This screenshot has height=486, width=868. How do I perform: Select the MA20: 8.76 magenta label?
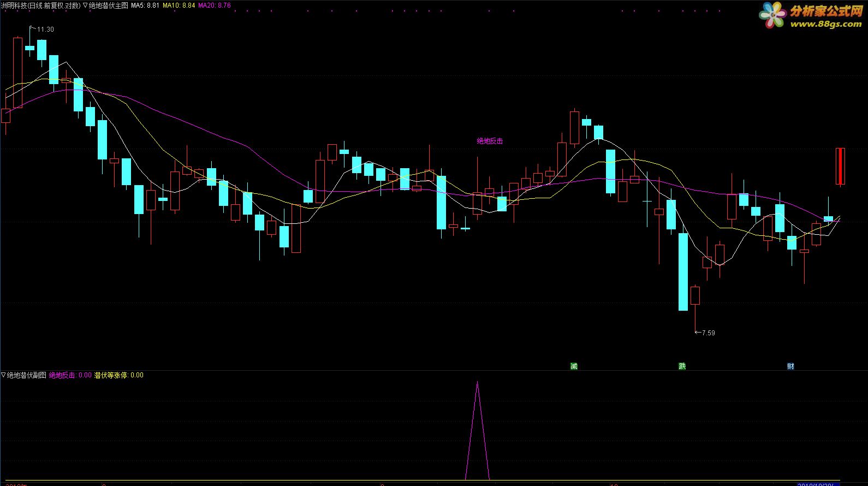click(x=215, y=5)
